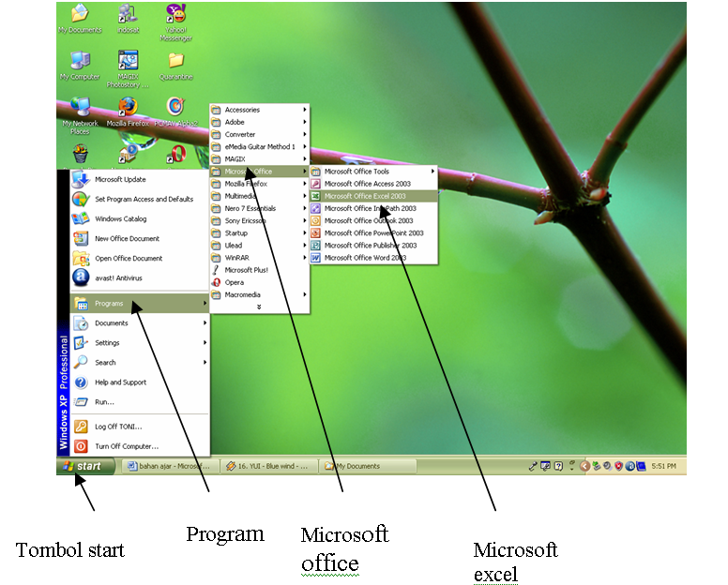
Task: Open My Computer desktop icon
Action: [80, 66]
